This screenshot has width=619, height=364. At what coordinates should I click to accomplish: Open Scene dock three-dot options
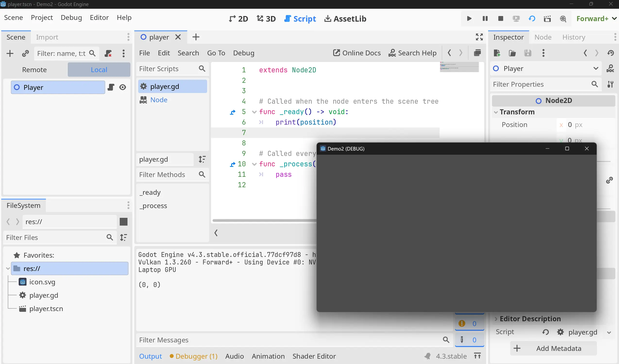(x=128, y=37)
